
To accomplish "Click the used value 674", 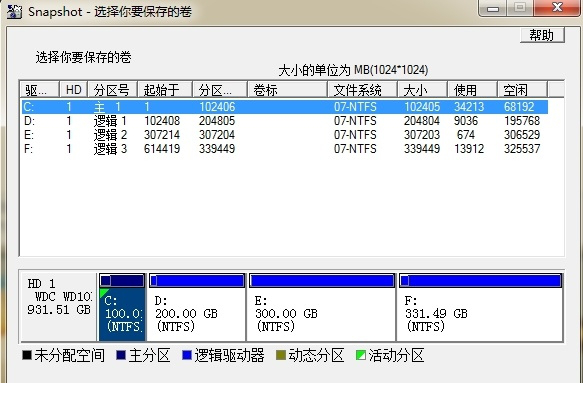I will tap(466, 135).
